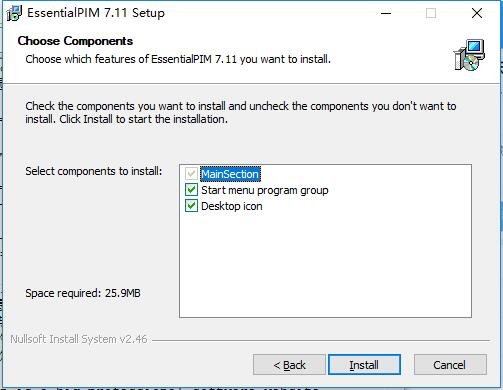Click the Select components to install label
This screenshot has width=503, height=390.
tap(94, 171)
